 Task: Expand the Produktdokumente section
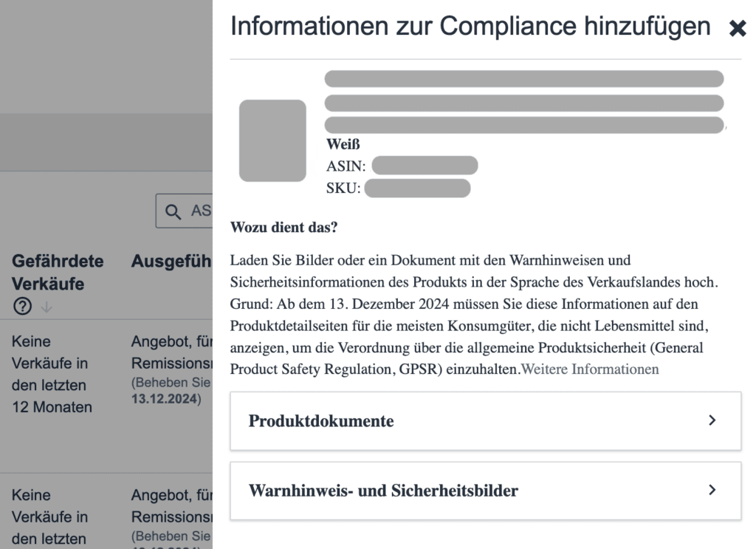(x=485, y=421)
